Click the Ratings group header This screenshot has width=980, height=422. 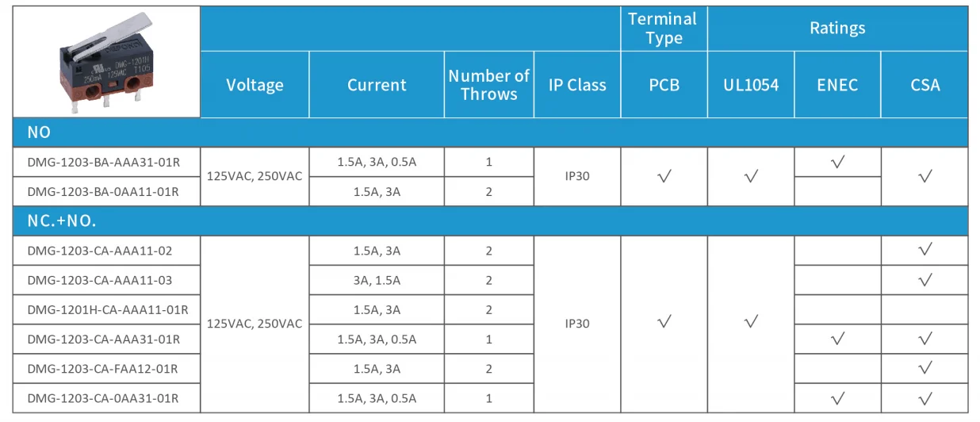point(837,29)
